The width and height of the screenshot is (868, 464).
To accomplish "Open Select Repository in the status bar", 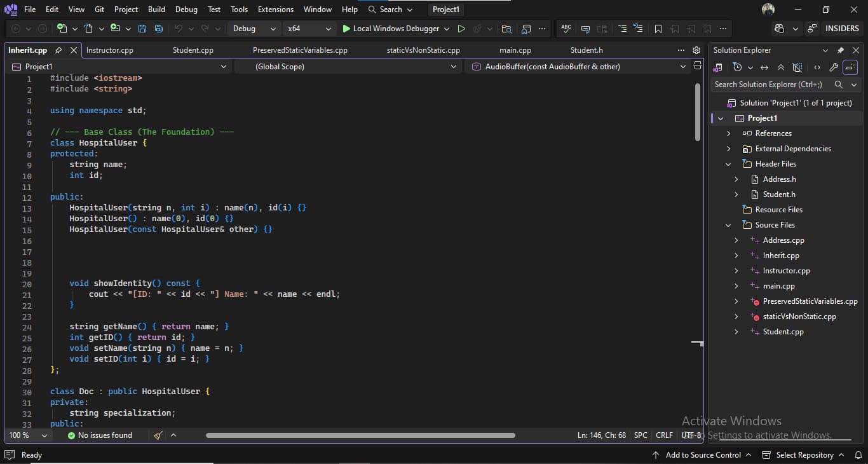I will (804, 455).
